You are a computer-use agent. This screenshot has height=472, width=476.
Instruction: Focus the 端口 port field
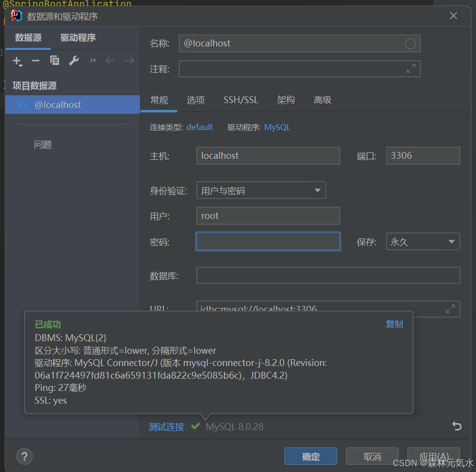pyautogui.click(x=423, y=156)
